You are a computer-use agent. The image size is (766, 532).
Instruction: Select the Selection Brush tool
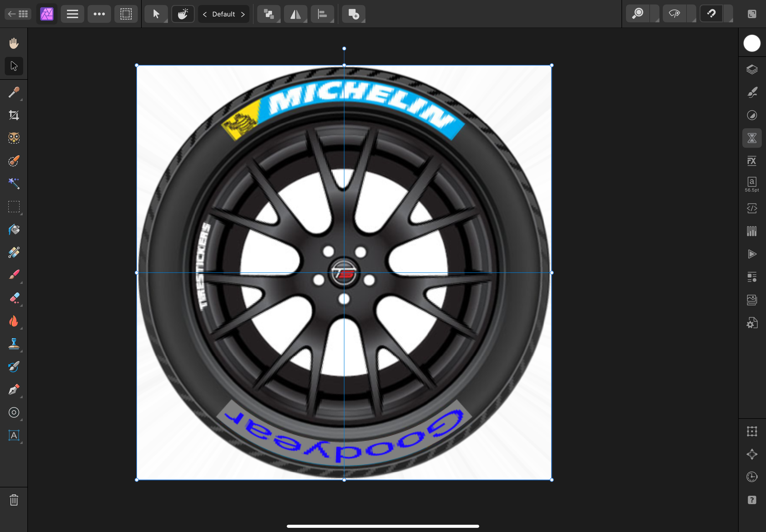[x=14, y=161]
